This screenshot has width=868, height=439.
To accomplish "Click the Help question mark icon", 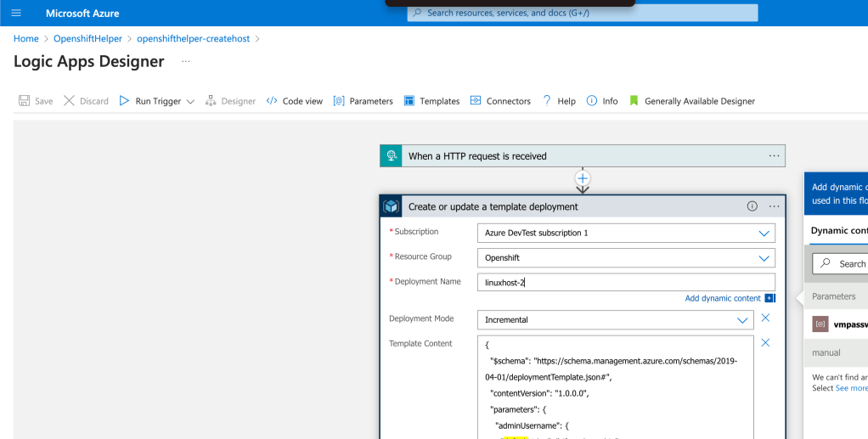I will (x=547, y=101).
